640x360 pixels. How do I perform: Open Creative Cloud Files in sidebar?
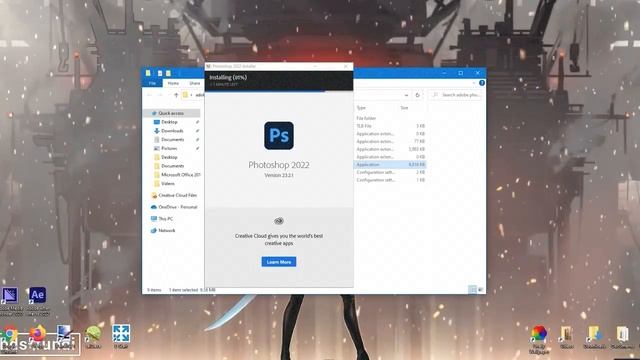174,196
